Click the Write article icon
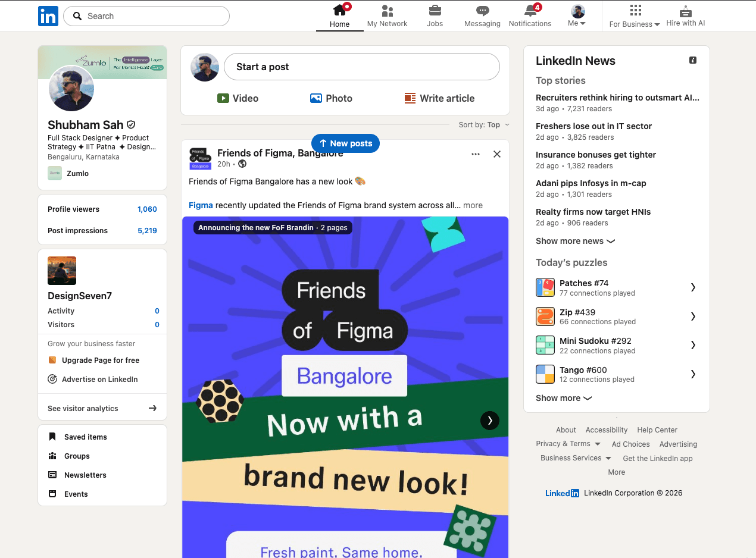The image size is (756, 558). pos(410,98)
